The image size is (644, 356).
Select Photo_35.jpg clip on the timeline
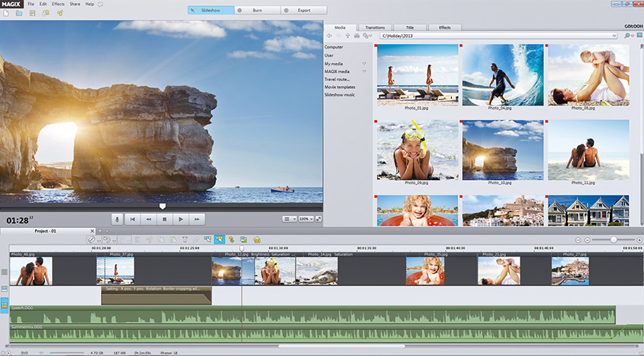tap(425, 271)
